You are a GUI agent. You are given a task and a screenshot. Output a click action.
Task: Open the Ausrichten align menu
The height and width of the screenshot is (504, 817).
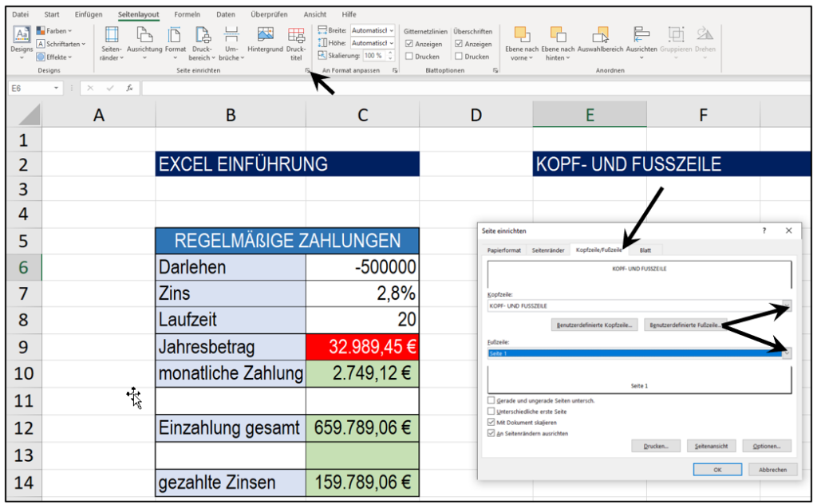(641, 43)
